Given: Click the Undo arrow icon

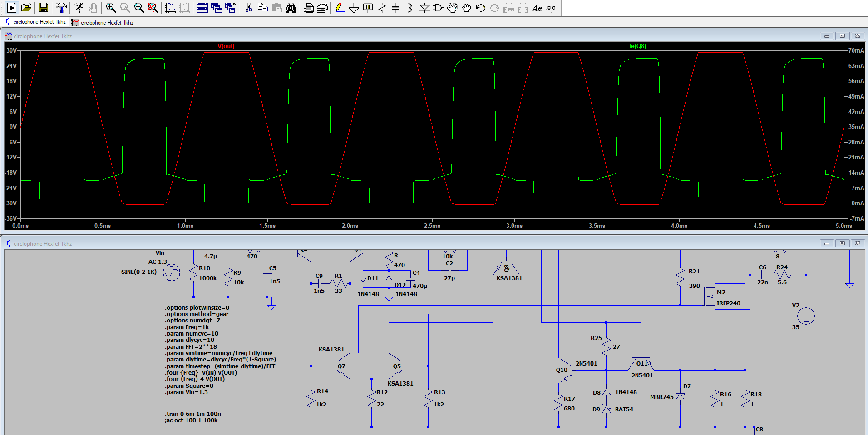Looking at the screenshot, I should [481, 8].
